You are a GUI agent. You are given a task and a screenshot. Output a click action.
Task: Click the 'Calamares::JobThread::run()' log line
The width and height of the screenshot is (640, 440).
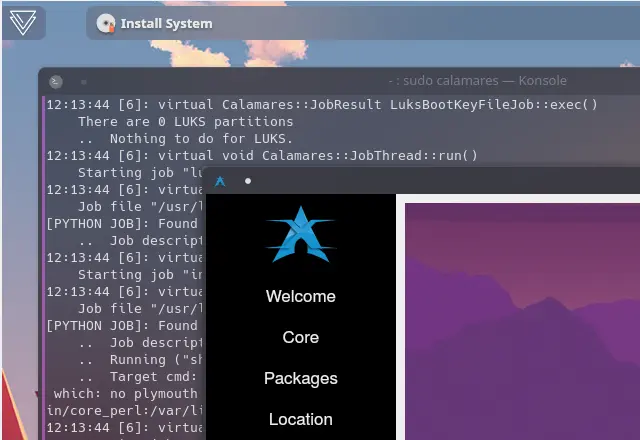262,156
